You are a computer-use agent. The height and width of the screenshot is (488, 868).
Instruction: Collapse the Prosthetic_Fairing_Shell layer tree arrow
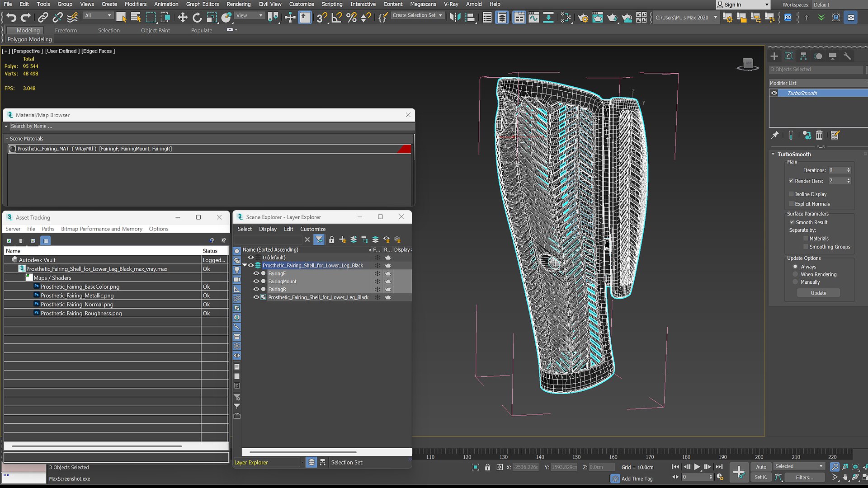coord(245,266)
